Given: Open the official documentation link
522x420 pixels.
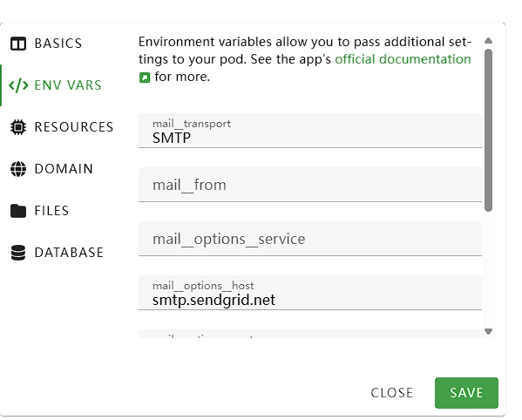Looking at the screenshot, I should pos(403,59).
